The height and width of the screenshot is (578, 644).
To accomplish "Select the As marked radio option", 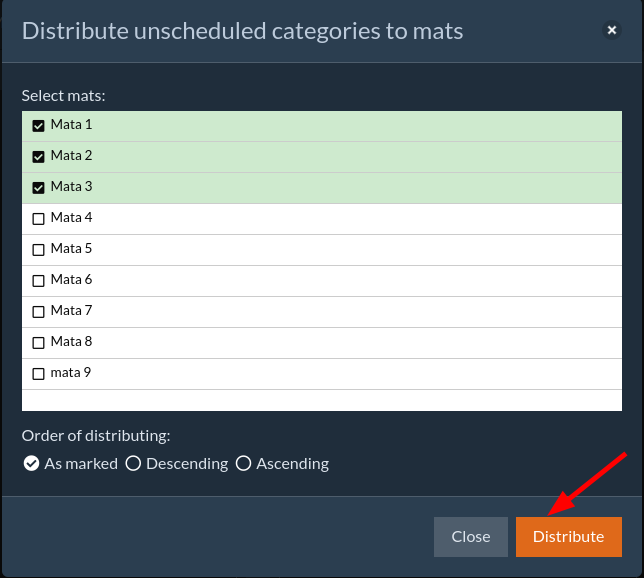I will [x=31, y=464].
